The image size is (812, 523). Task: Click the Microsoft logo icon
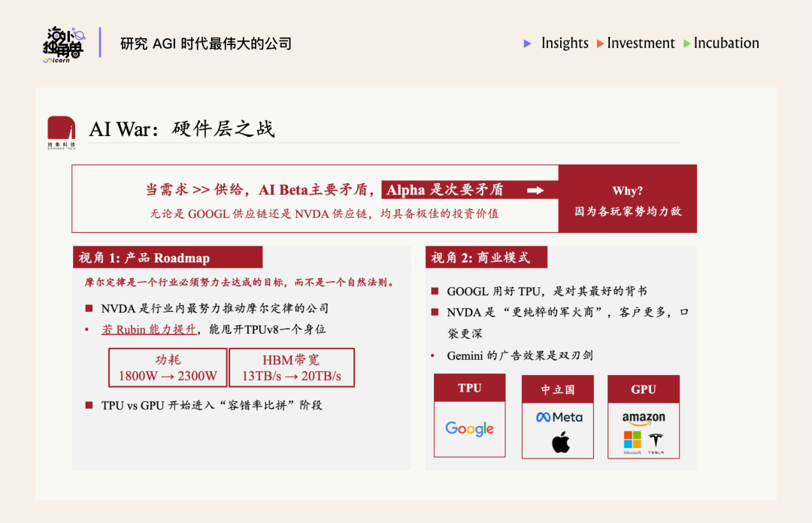click(632, 442)
